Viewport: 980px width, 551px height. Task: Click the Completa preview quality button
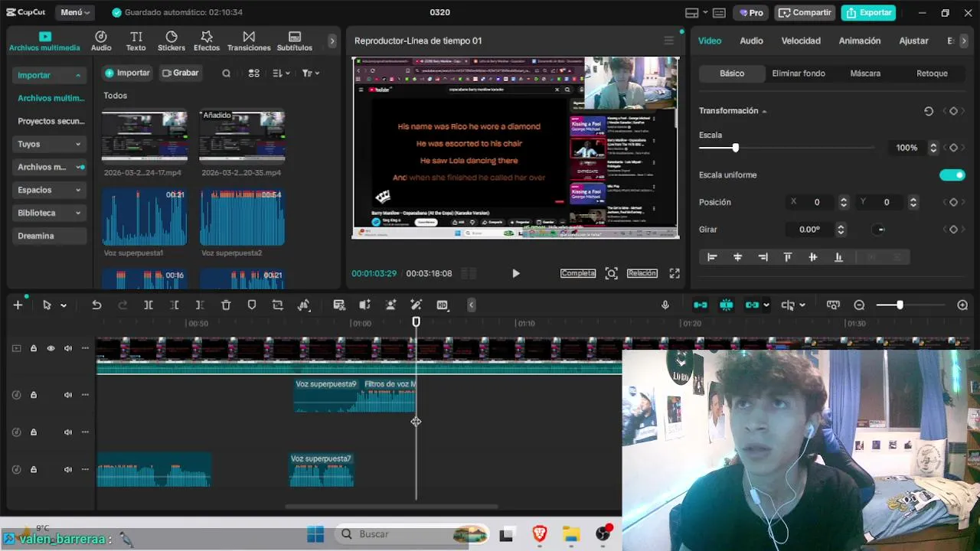(x=578, y=273)
